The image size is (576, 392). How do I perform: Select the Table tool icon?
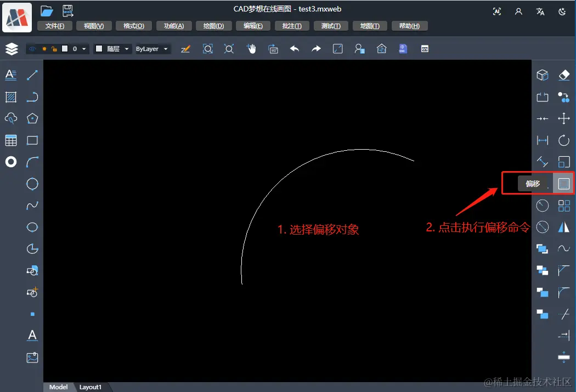pos(11,140)
